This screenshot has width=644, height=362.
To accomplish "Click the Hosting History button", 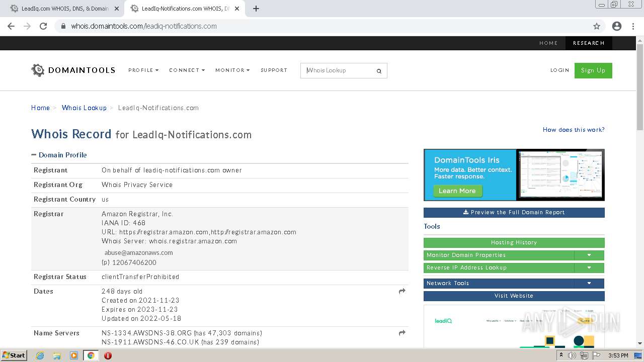I will (x=514, y=243).
